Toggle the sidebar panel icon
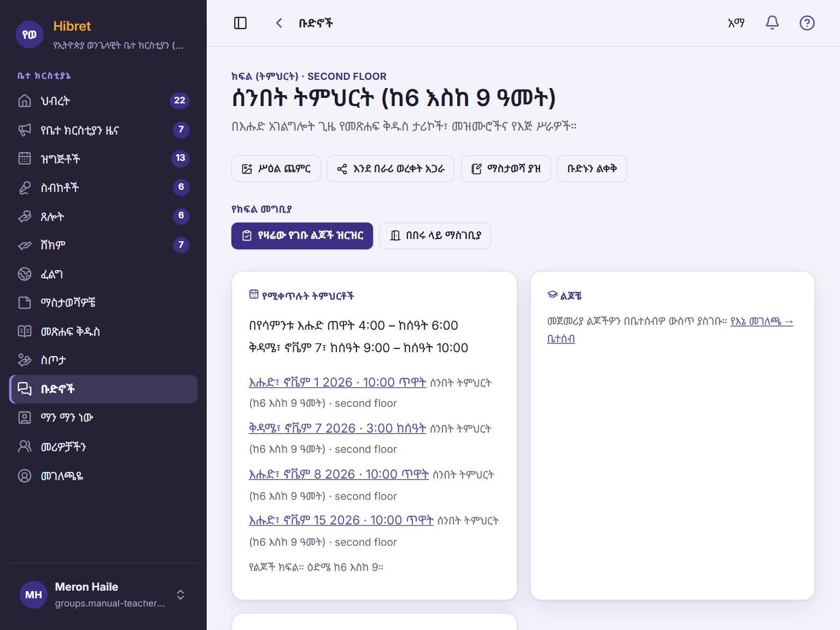Image resolution: width=840 pixels, height=630 pixels. click(240, 23)
